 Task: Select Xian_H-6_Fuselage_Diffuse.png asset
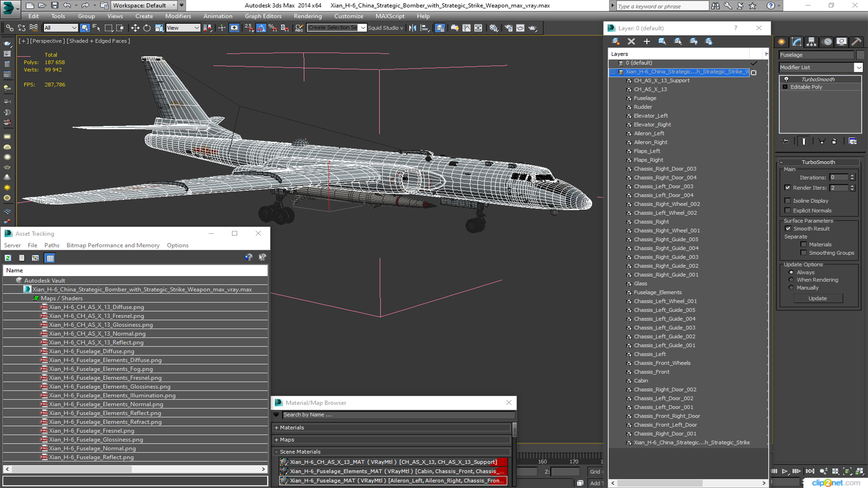pos(91,352)
